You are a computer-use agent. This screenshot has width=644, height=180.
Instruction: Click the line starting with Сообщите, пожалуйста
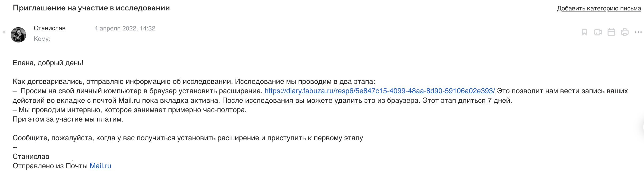point(188,138)
